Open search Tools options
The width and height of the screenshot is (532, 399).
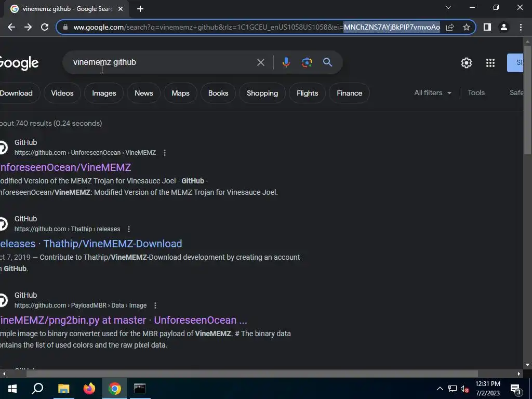point(476,92)
